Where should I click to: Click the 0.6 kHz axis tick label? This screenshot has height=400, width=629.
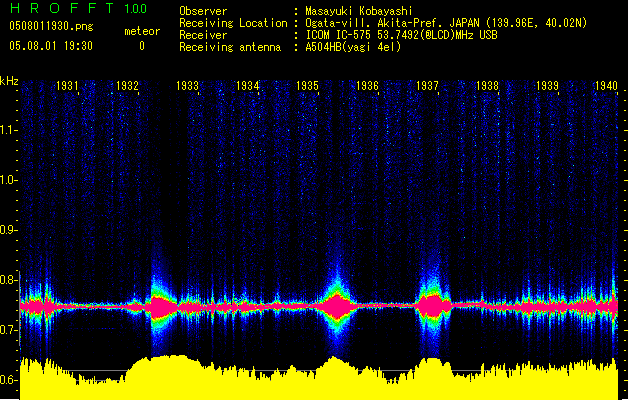pos(9,380)
